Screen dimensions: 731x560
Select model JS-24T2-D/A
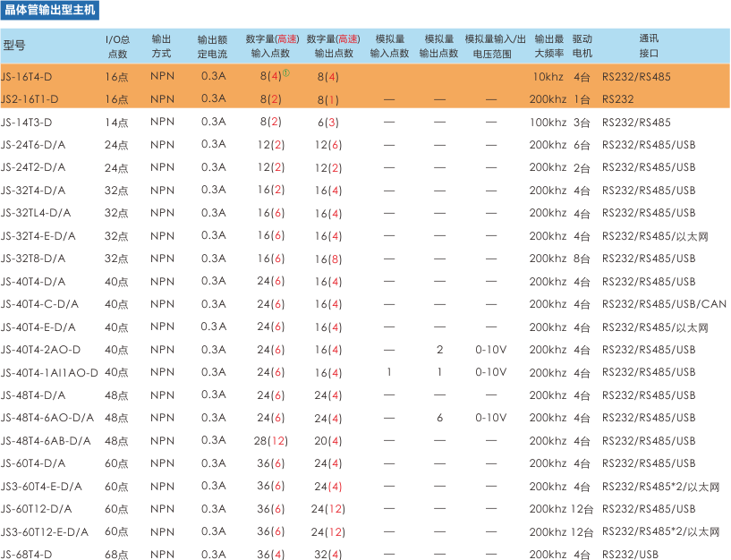(33, 167)
